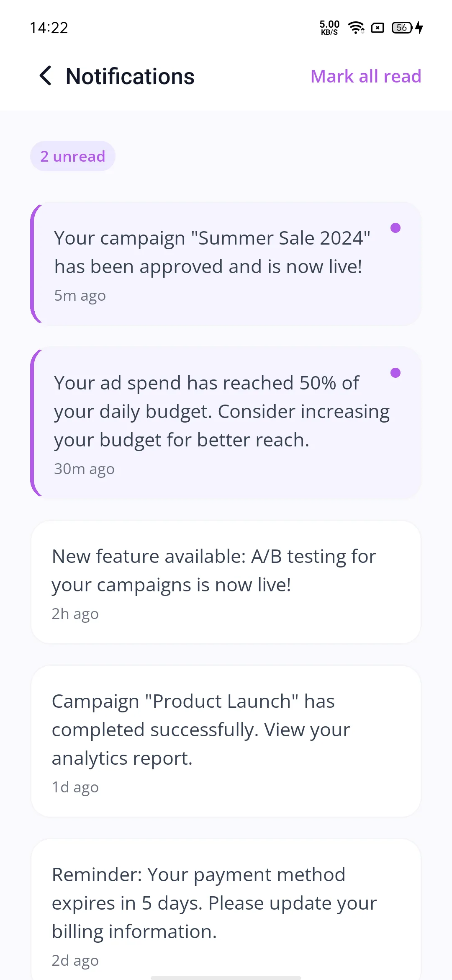Tap the 2 unread badge
452x980 pixels.
tap(73, 156)
